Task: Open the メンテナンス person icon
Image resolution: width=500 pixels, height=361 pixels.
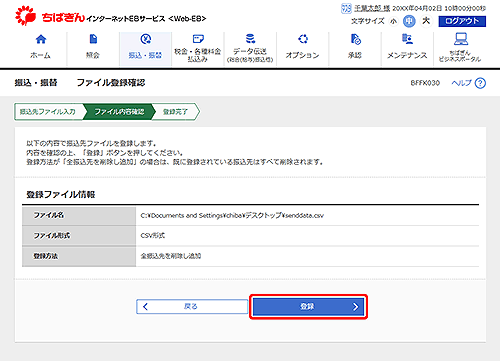Action: tap(407, 39)
